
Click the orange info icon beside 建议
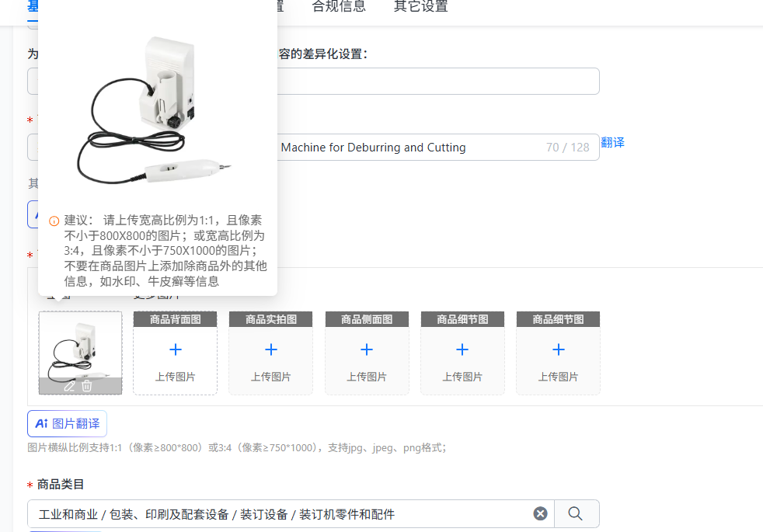pos(54,221)
